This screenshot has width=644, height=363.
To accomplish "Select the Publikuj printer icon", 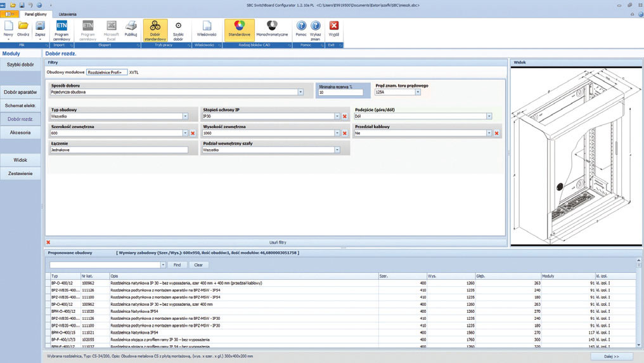I will [131, 29].
